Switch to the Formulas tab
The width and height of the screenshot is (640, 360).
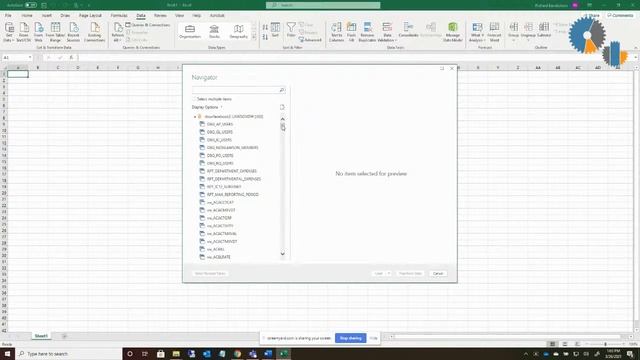pyautogui.click(x=119, y=16)
